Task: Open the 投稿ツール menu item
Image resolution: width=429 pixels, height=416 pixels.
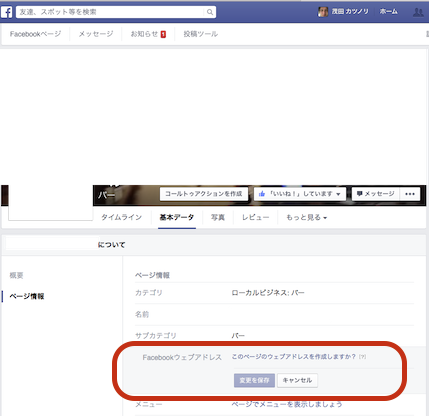Action: [200, 34]
